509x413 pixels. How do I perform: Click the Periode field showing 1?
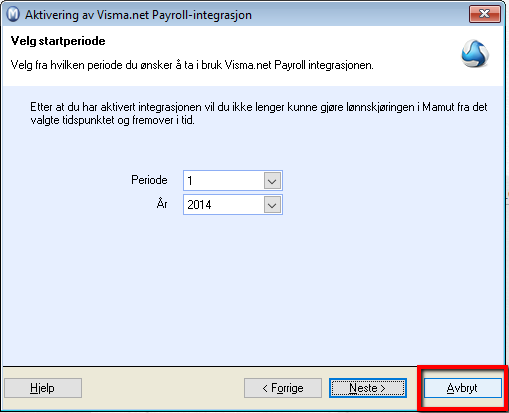pyautogui.click(x=233, y=181)
